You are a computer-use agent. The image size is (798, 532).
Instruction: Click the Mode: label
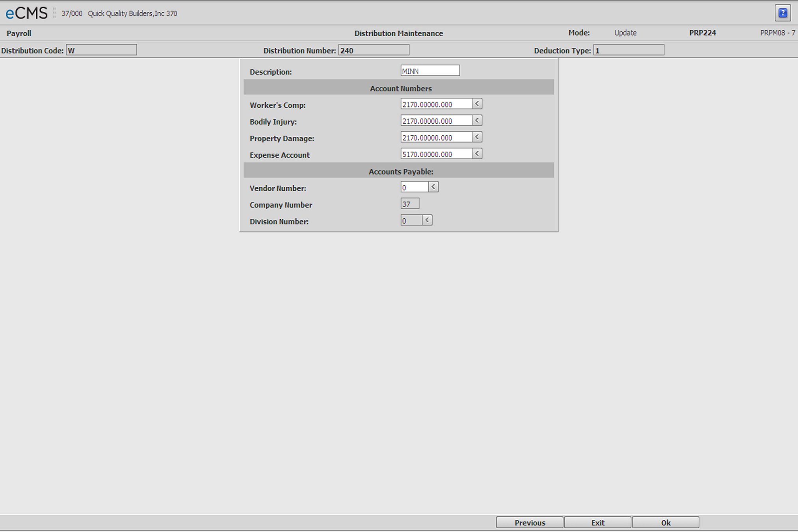pos(579,33)
